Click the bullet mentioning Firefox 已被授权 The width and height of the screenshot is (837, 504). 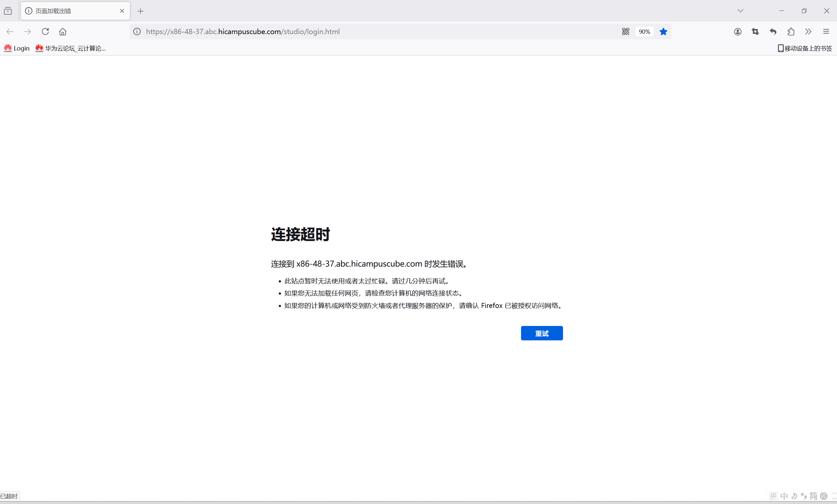(x=424, y=306)
